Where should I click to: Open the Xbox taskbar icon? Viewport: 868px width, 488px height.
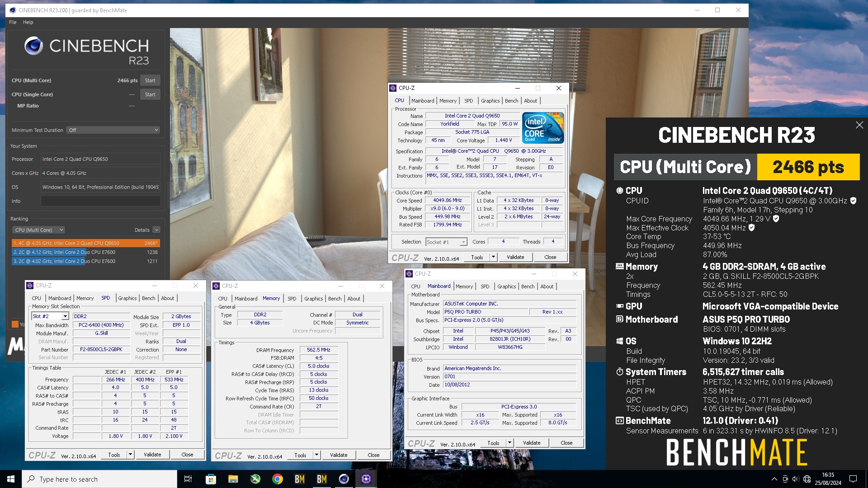(x=255, y=479)
